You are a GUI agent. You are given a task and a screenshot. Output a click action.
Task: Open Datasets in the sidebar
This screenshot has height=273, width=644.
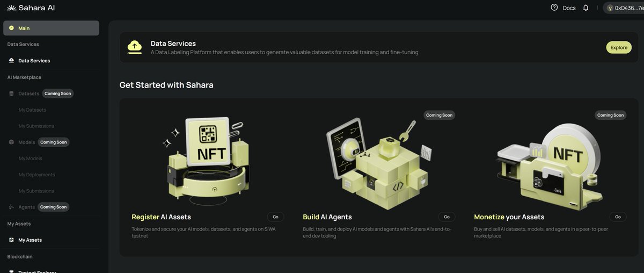coord(28,94)
